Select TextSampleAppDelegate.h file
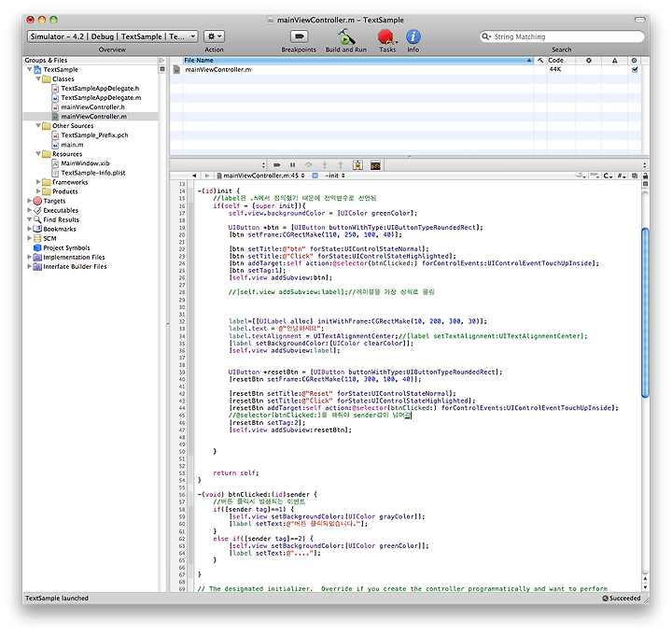The image size is (672, 634). 100,89
